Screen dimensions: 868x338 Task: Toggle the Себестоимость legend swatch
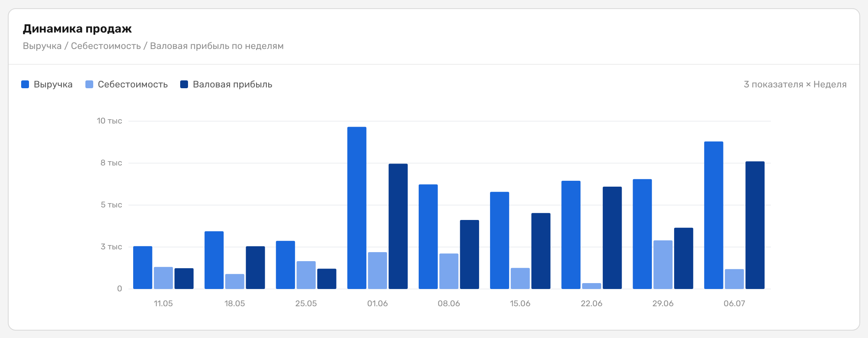pyautogui.click(x=89, y=84)
